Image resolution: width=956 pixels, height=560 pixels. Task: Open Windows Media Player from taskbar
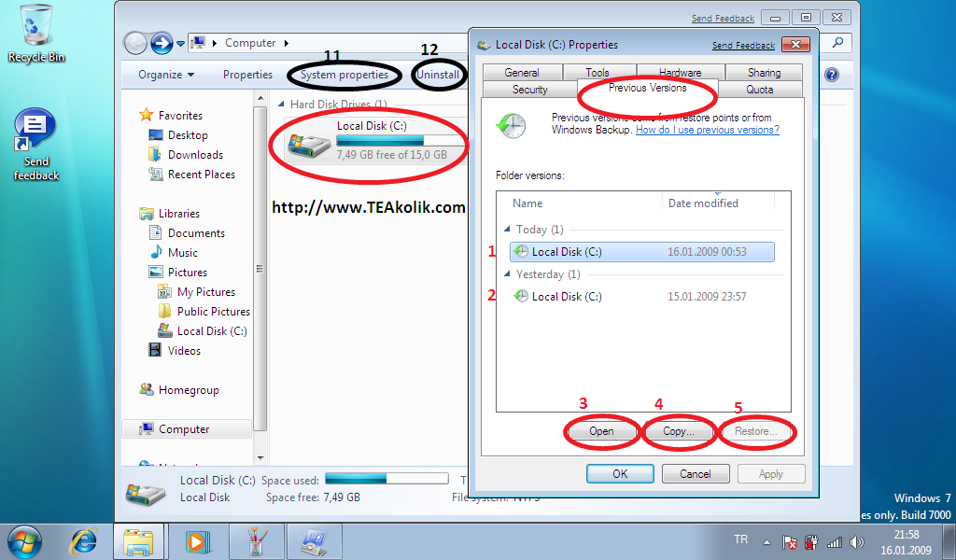198,541
